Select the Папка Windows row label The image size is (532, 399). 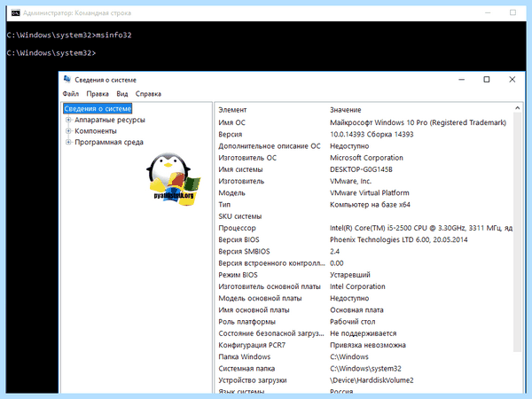click(x=245, y=356)
